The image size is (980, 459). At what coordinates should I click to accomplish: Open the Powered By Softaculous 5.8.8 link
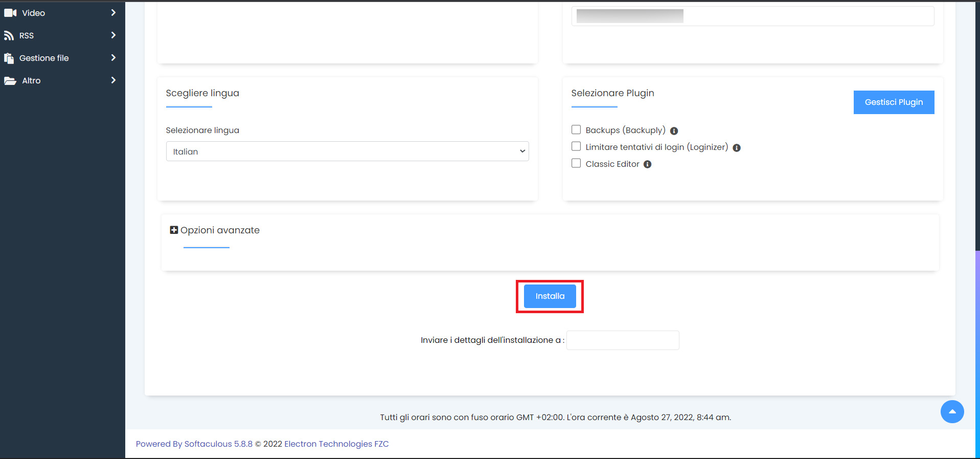194,444
